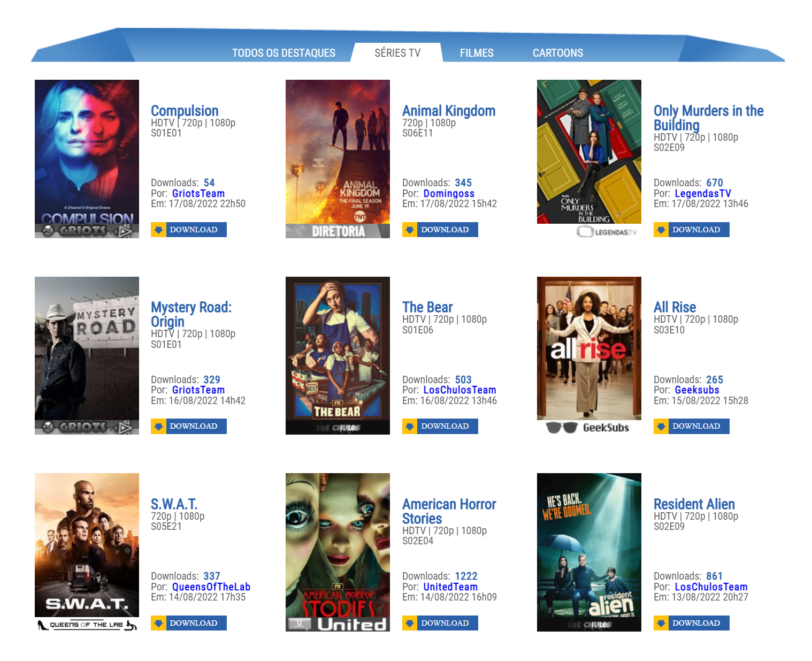Open UnitedTeam uploader profile link
The image size is (812, 661).
point(450,587)
